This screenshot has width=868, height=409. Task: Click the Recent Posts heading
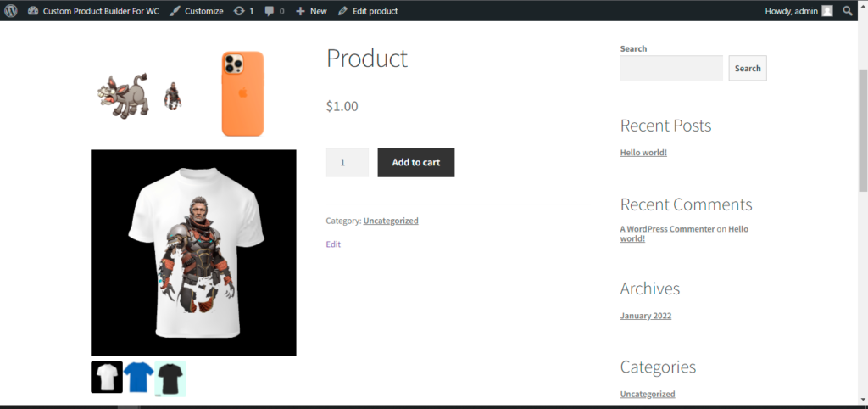tap(665, 126)
